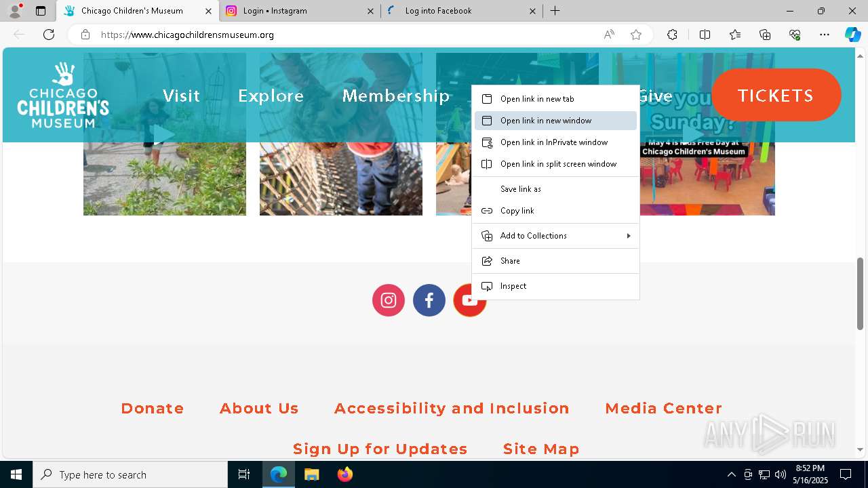Select Save link as
This screenshot has width=868, height=488.
pos(555,189)
